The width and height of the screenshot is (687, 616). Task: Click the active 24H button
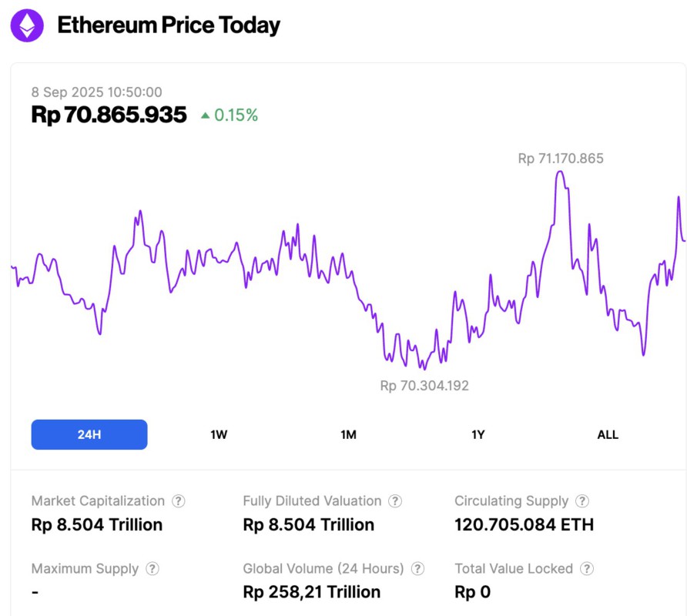click(x=89, y=434)
